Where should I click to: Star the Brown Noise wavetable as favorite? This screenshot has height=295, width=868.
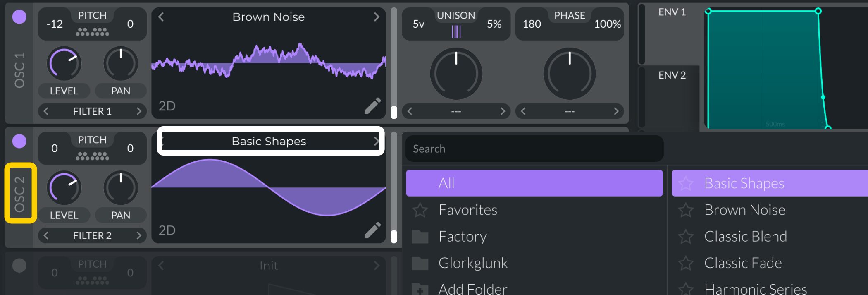click(686, 210)
